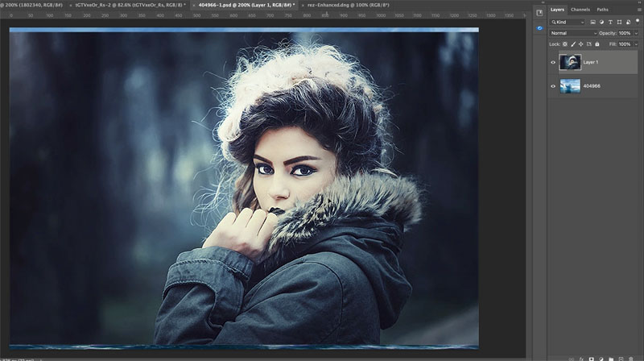Click the lock all padlock icon
Screen dimensions: 644x361
click(597, 44)
